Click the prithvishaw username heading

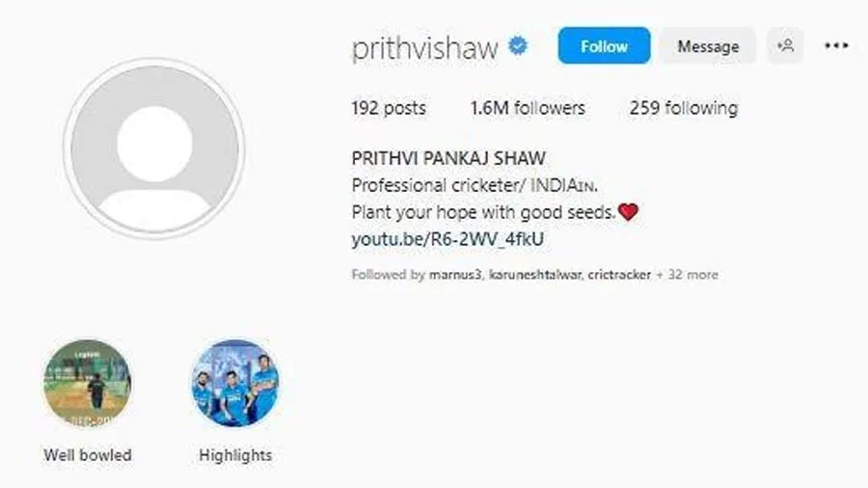click(425, 48)
